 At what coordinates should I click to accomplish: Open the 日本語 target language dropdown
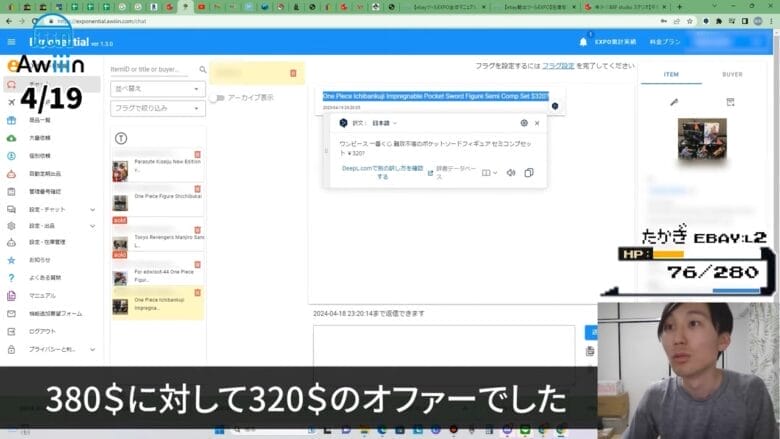click(384, 123)
